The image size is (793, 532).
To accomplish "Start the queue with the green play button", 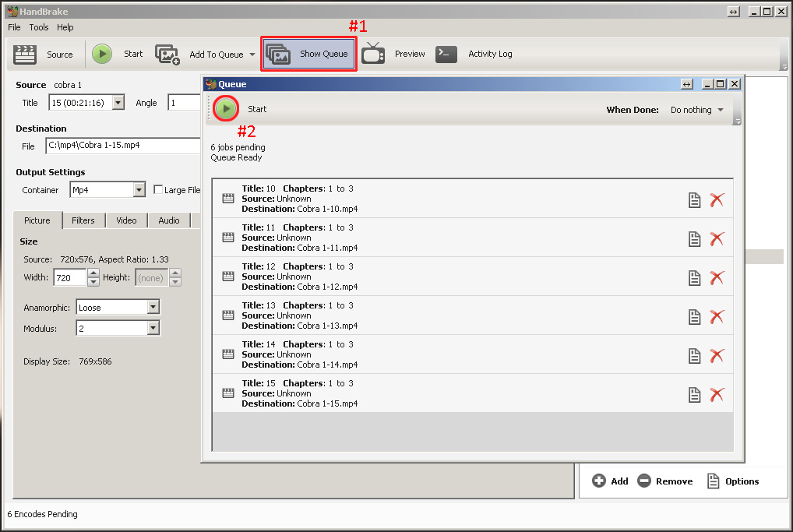I will (226, 108).
